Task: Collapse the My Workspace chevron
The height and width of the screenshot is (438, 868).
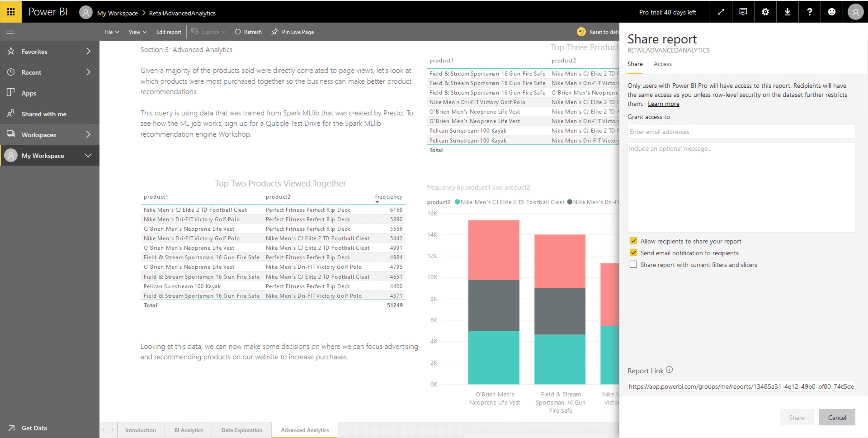Action: tap(88, 155)
